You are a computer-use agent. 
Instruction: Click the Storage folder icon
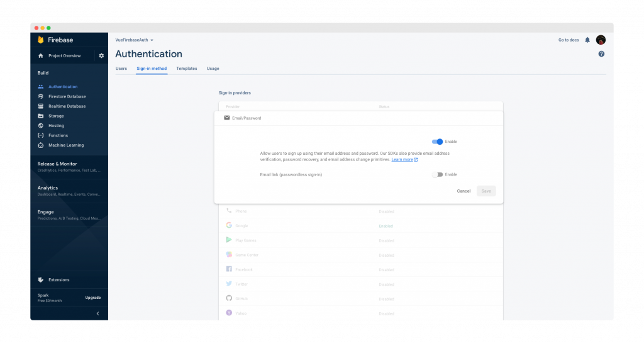point(41,116)
